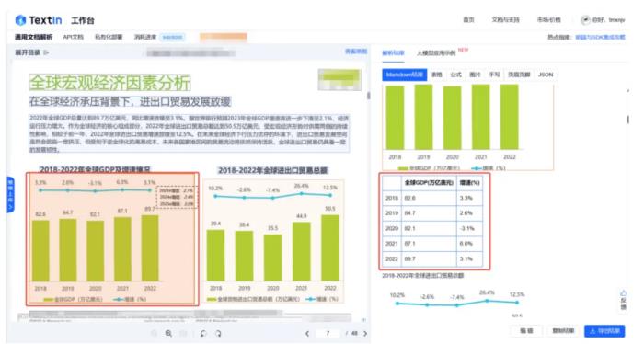
Task: Click the 编辑 edit button
Action: coord(526,330)
